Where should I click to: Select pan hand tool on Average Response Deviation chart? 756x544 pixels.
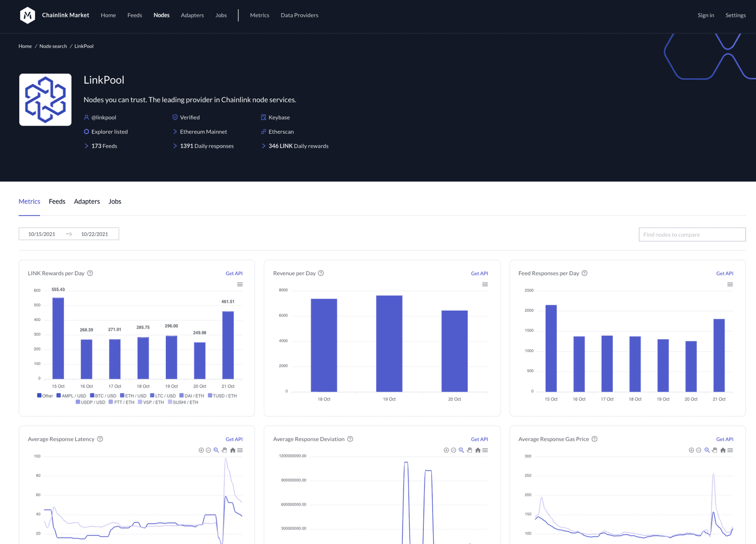point(469,450)
